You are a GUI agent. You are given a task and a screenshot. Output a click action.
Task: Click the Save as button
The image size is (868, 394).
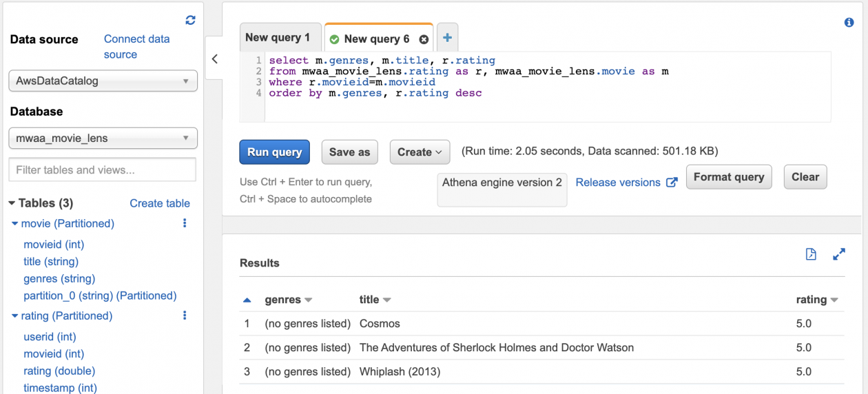(x=349, y=152)
